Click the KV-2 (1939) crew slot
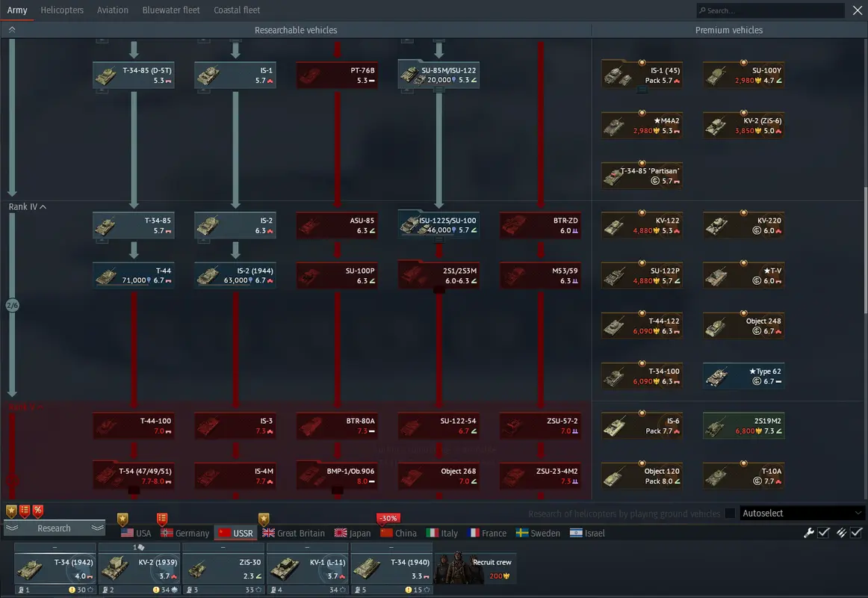The image size is (868, 598). (x=140, y=570)
